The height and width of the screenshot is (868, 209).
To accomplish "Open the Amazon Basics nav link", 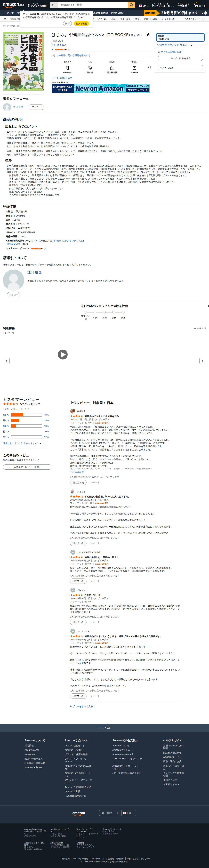I will click(x=100, y=13).
